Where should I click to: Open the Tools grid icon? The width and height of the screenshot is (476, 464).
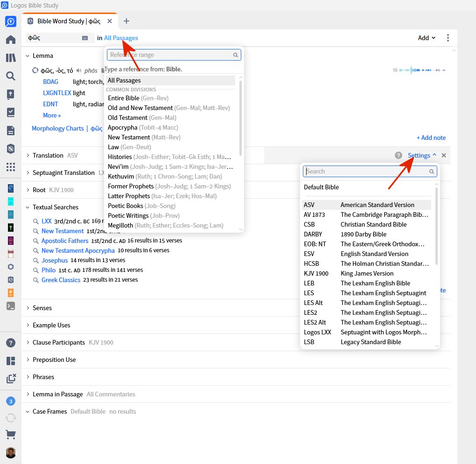11,167
